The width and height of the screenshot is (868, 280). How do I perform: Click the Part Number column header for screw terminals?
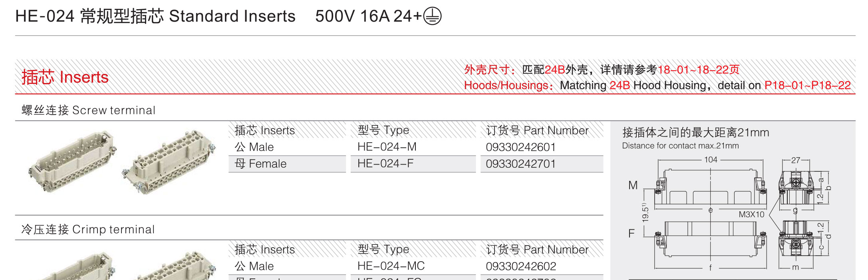[537, 131]
